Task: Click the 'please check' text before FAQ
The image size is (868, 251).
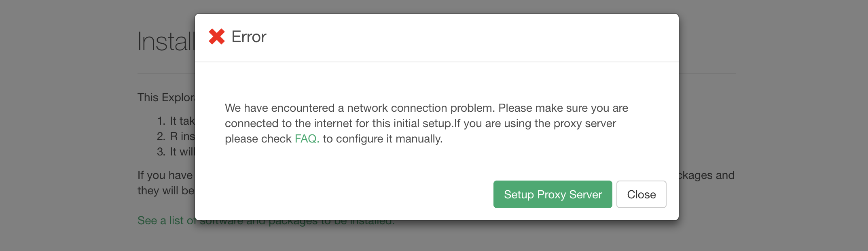Action: 258,139
